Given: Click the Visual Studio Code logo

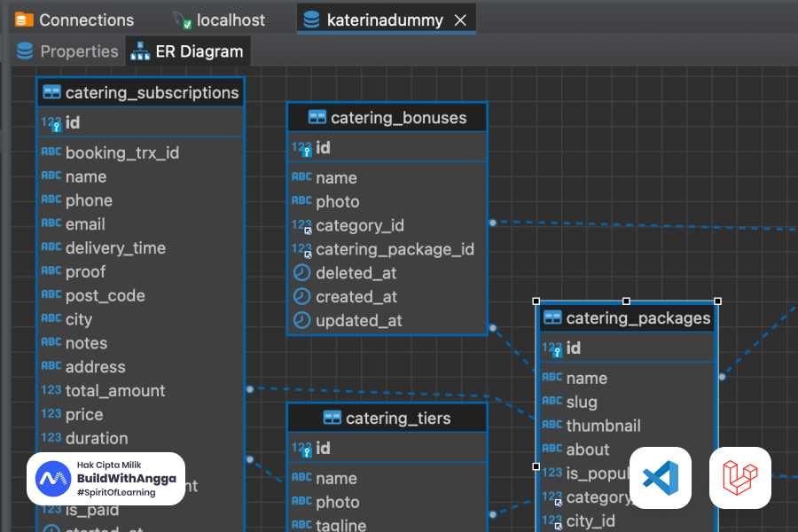Looking at the screenshot, I should pyautogui.click(x=660, y=478).
